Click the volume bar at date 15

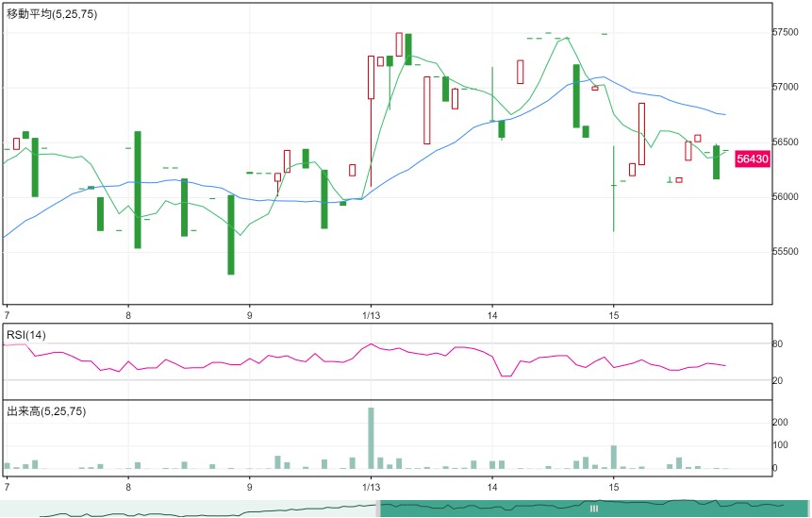[x=614, y=457]
